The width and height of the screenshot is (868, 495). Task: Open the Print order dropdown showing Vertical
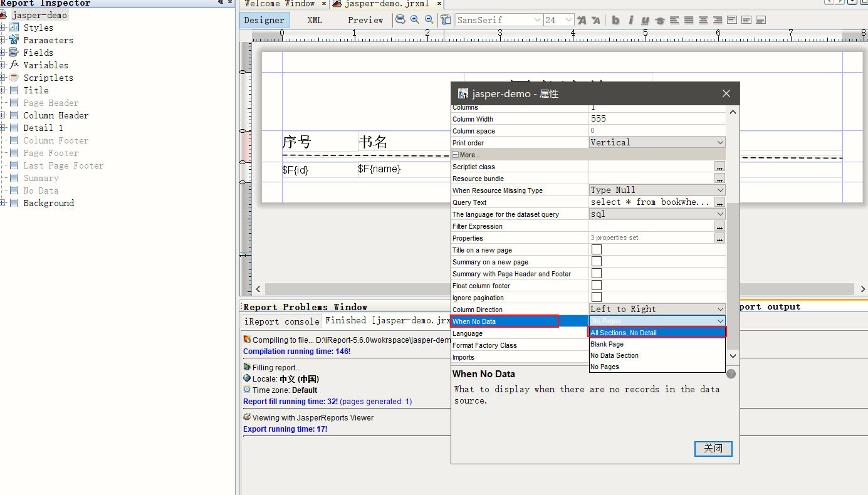719,142
